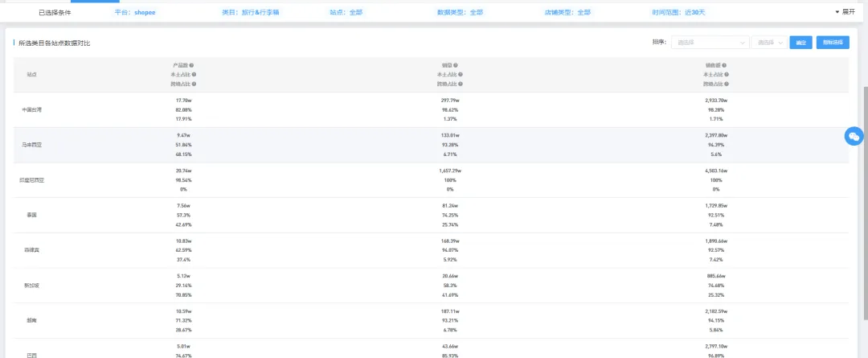Click the 885.66w sales amount value
This screenshot has height=358, width=868.
tap(716, 276)
